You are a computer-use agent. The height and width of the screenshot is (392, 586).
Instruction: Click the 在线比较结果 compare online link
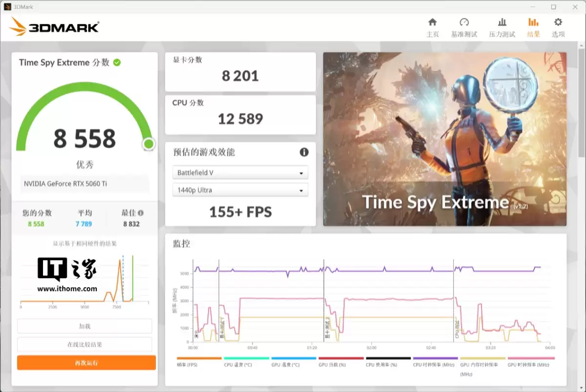point(86,344)
